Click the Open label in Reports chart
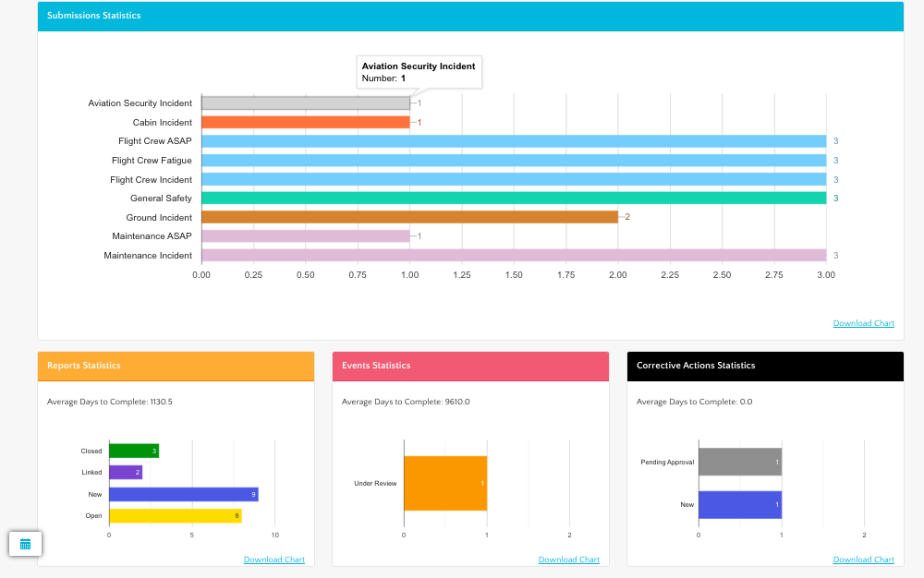This screenshot has width=924, height=578. click(93, 515)
